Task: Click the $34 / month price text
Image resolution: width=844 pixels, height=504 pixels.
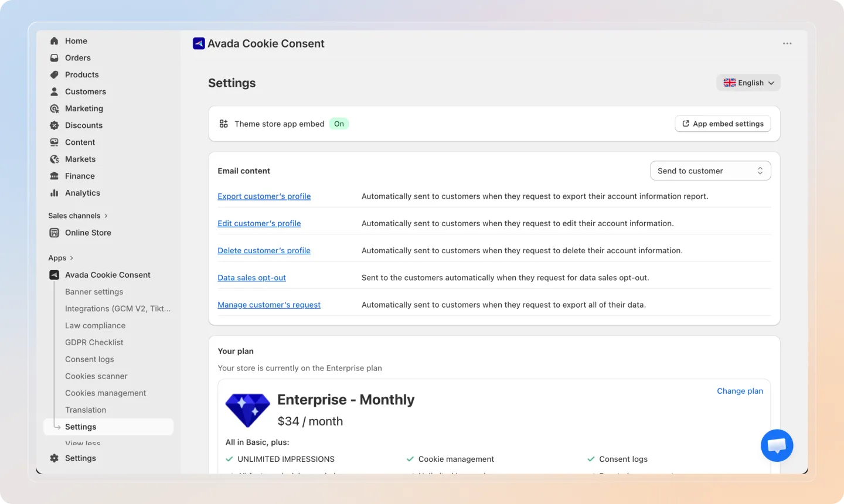Action: [x=310, y=421]
